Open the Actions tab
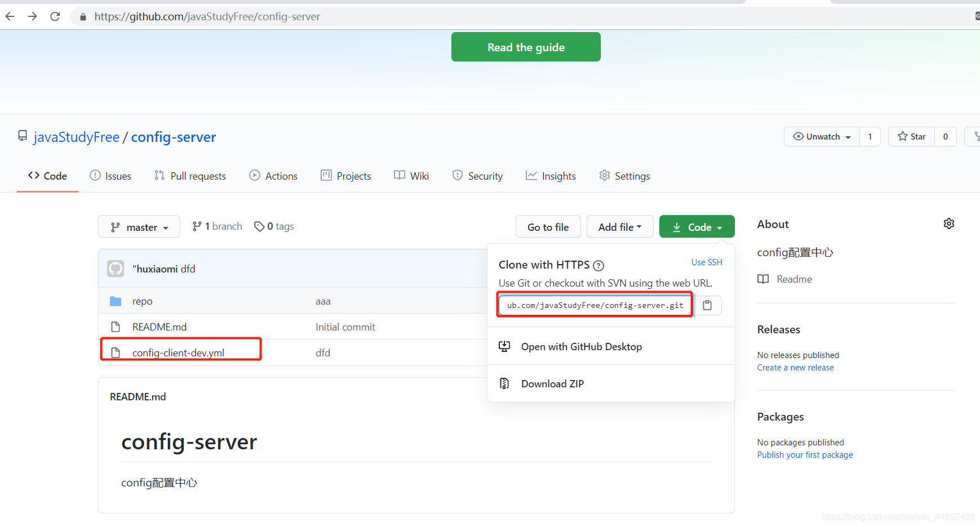 pos(273,176)
